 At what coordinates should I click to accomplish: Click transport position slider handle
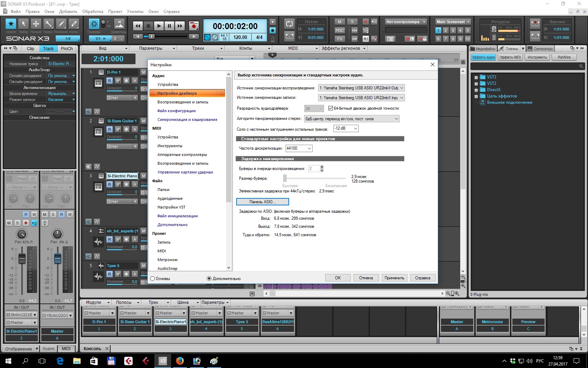pyautogui.click(x=151, y=36)
